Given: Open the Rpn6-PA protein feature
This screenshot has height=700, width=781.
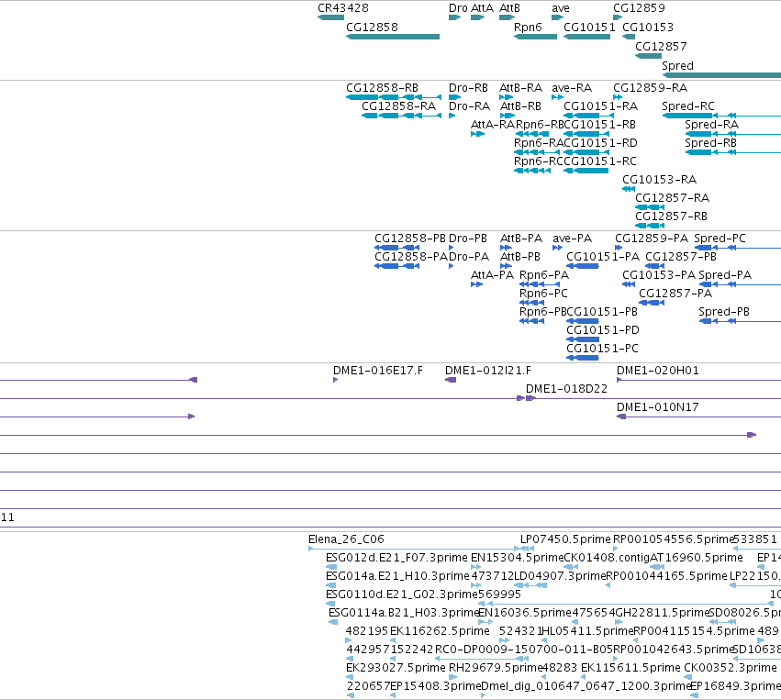Looking at the screenshot, I should 540,284.
